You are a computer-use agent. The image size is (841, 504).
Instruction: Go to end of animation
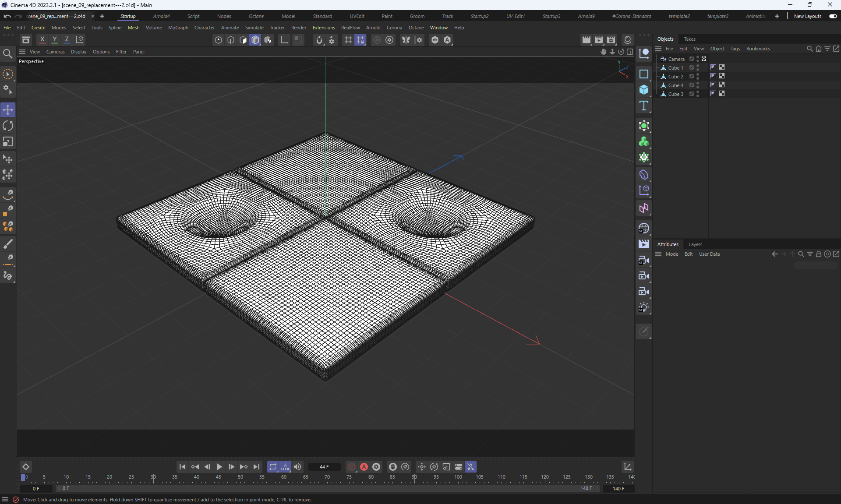[257, 467]
